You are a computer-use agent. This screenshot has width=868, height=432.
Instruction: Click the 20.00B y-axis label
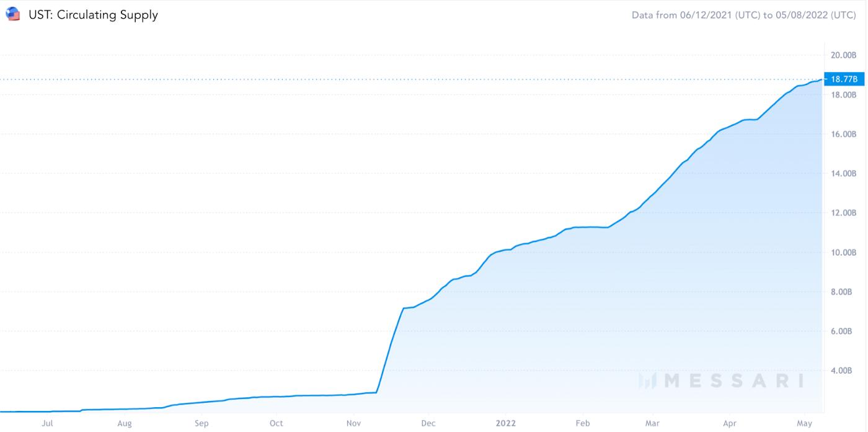843,55
